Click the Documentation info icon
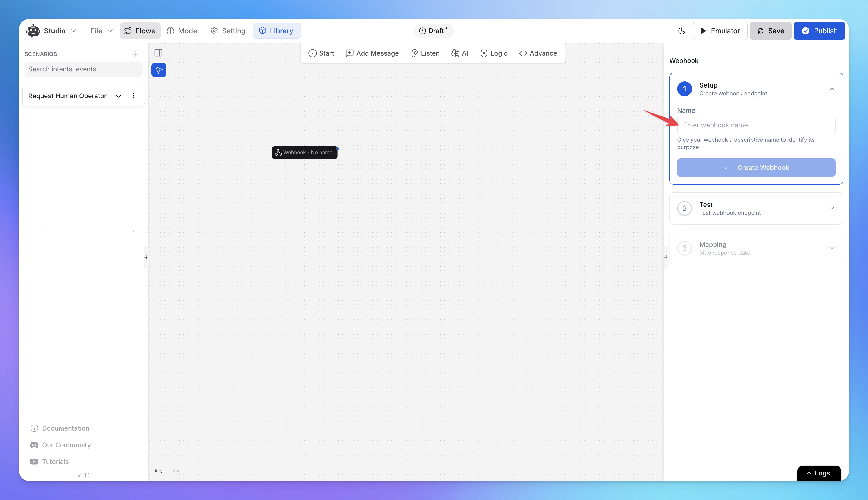Screen dimensions: 868x500 (34, 428)
